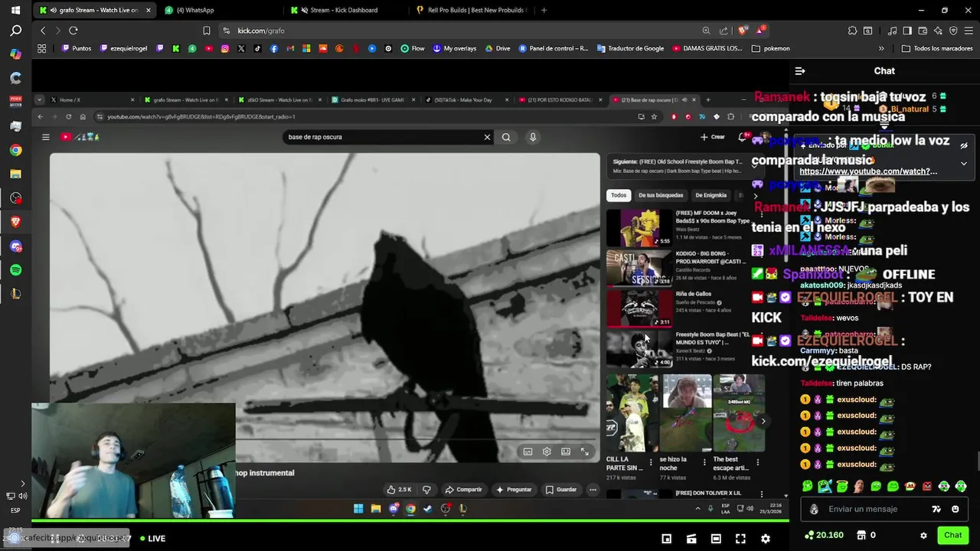Clear YouTube search box text
The width and height of the screenshot is (980, 551).
pyautogui.click(x=487, y=137)
